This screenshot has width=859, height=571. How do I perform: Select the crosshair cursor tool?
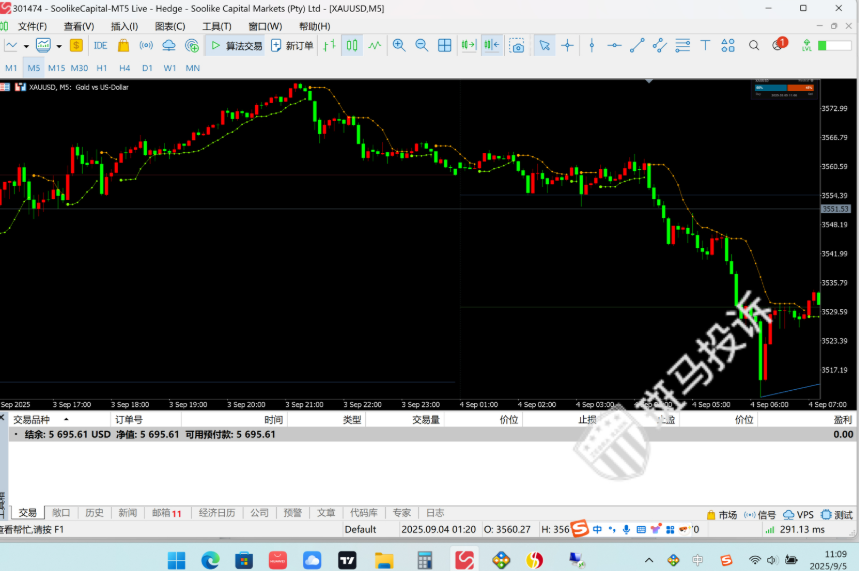click(567, 45)
